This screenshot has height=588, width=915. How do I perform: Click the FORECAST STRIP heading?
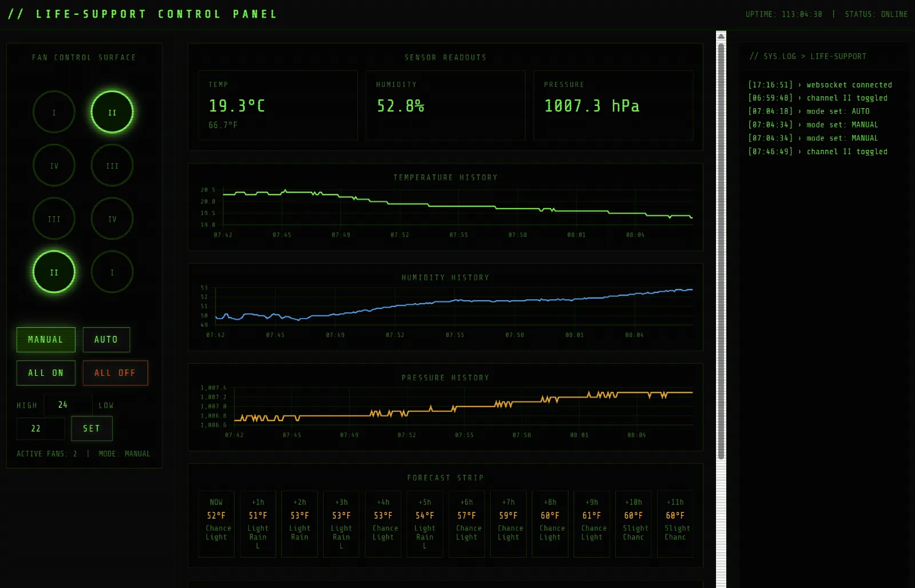tap(445, 478)
